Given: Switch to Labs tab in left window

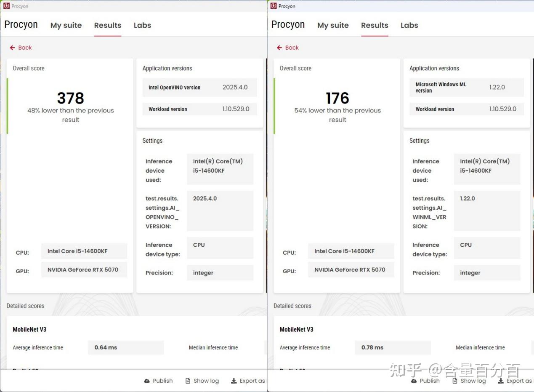Looking at the screenshot, I should click(x=142, y=25).
